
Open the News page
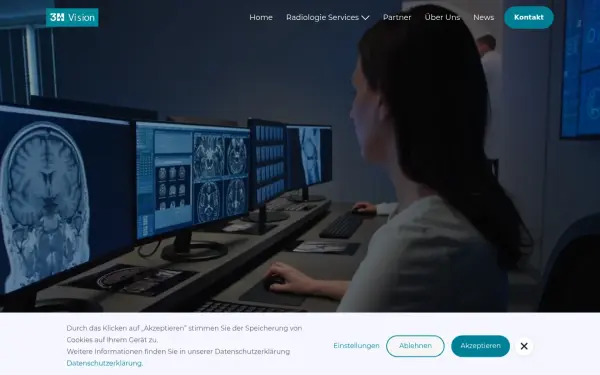click(484, 17)
